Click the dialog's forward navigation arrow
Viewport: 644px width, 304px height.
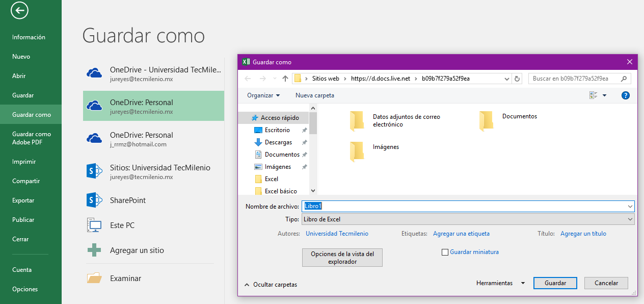click(263, 79)
